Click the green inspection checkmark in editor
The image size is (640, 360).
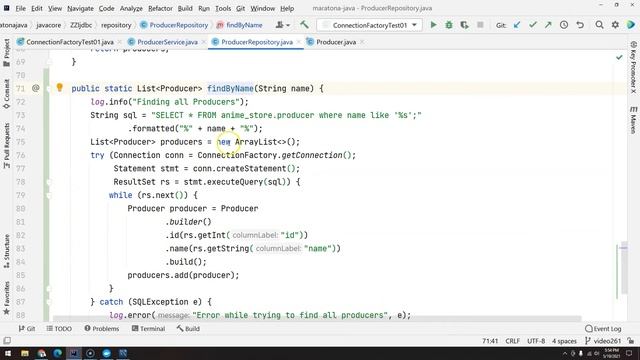click(619, 58)
